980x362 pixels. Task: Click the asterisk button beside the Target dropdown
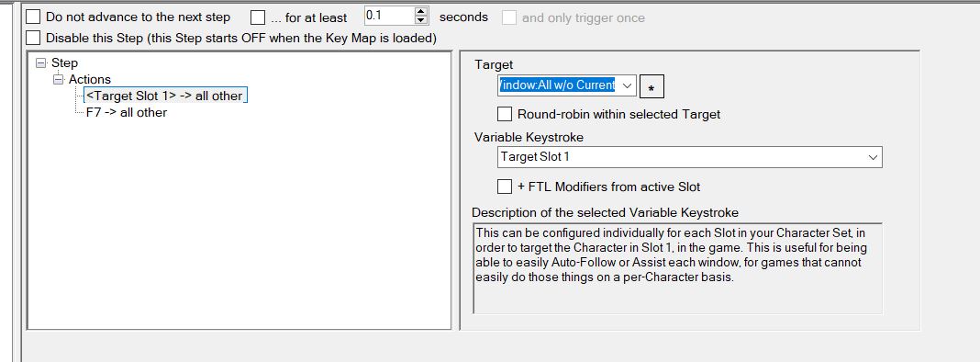pyautogui.click(x=651, y=86)
